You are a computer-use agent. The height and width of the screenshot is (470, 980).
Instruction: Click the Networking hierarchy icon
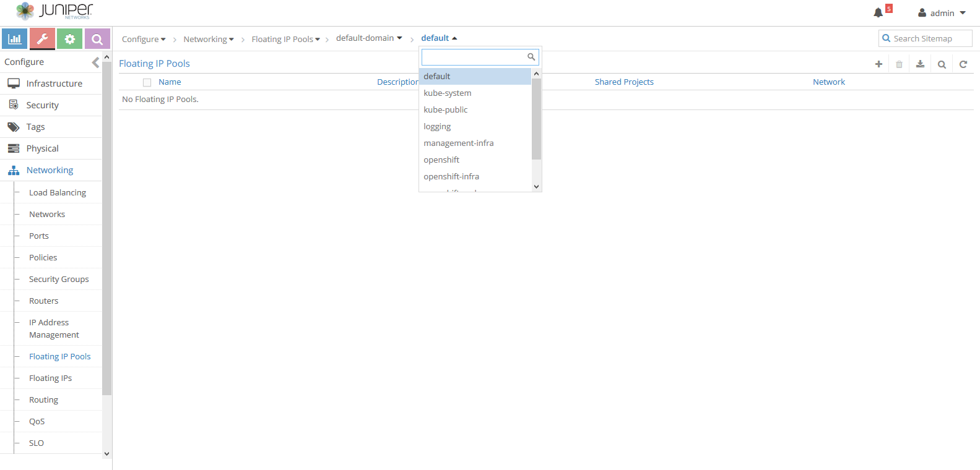14,170
